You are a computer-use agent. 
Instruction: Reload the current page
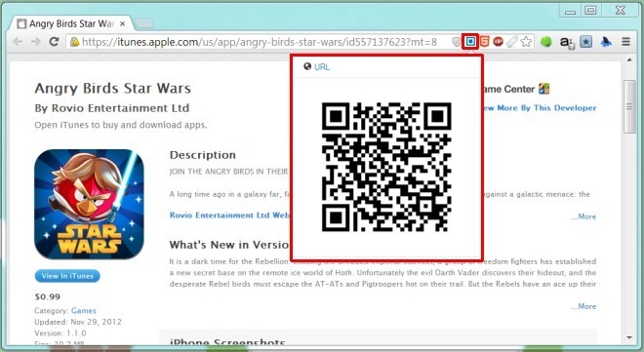click(x=54, y=41)
